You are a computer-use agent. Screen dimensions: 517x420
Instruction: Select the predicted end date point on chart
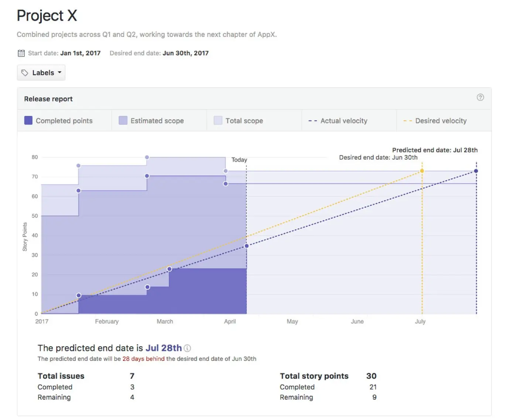(x=476, y=171)
